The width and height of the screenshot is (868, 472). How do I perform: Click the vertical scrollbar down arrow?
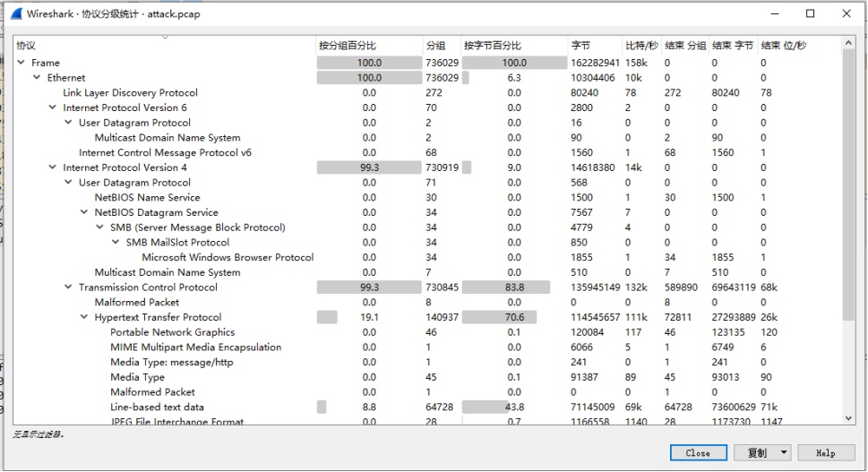pyautogui.click(x=848, y=419)
